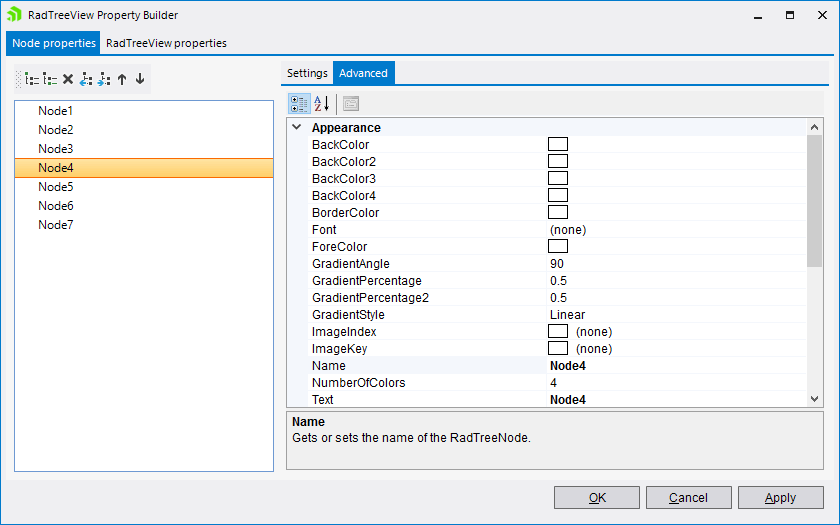Select the ImageKey property label
Screen dimensions: 840x525
pyautogui.click(x=340, y=349)
